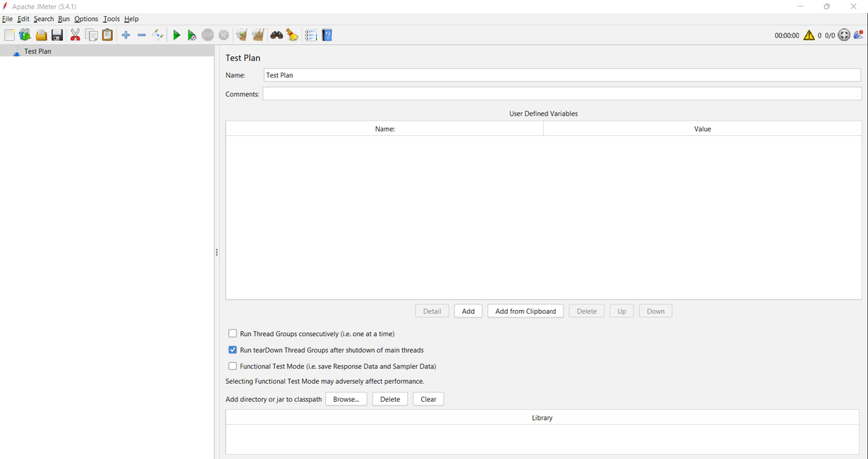
Task: Open the Function Helper list icon
Action: (x=311, y=35)
